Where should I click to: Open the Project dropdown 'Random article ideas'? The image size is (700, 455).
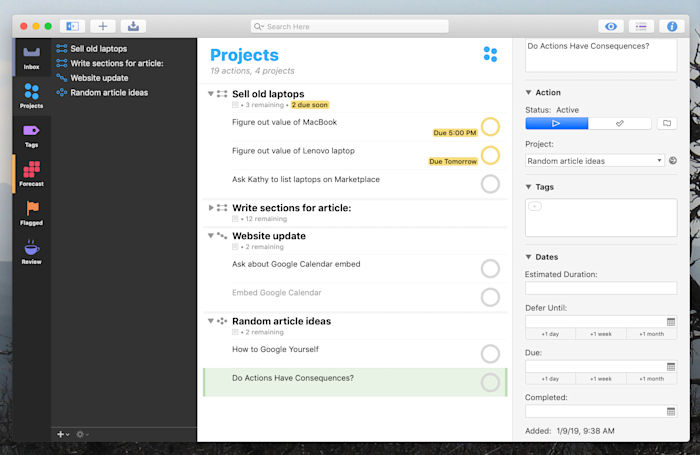[x=594, y=160]
